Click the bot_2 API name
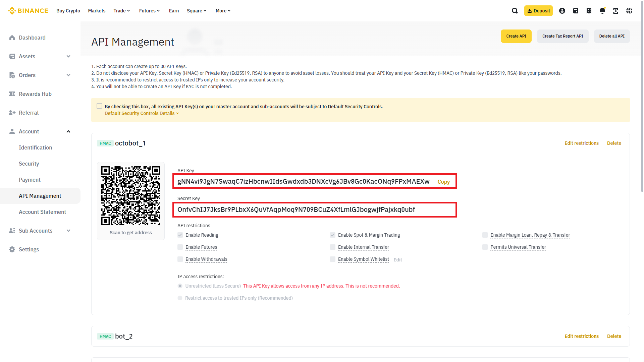 click(x=124, y=336)
